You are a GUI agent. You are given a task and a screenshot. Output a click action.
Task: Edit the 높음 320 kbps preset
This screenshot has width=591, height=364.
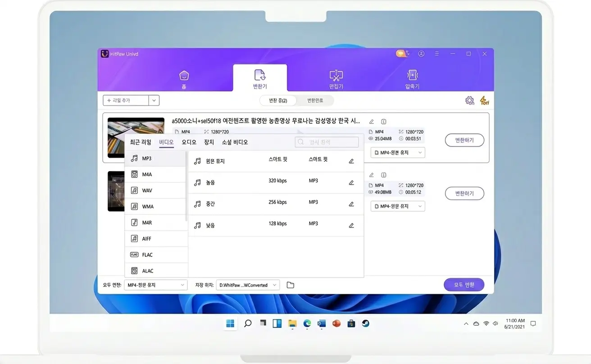[351, 183]
